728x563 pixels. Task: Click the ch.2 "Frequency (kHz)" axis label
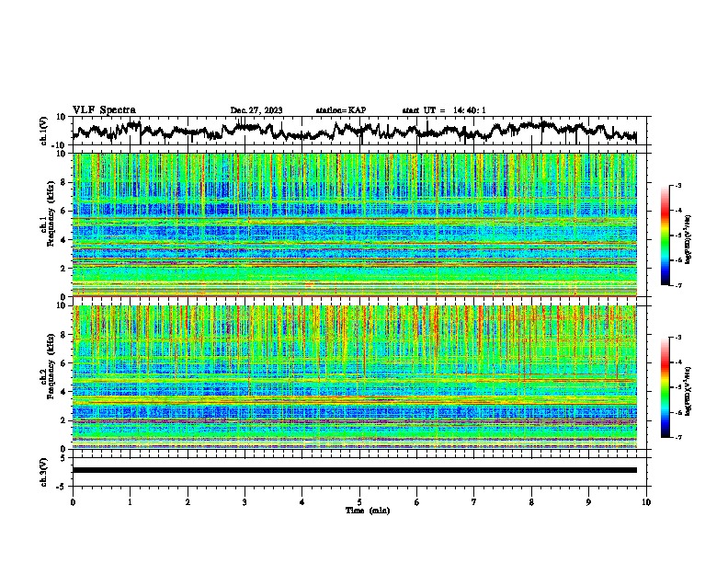tap(51, 366)
